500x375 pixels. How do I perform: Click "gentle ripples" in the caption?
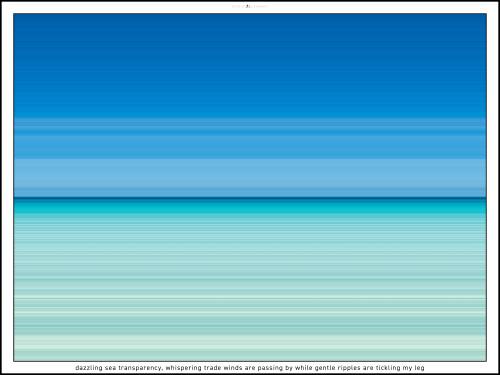pos(338,368)
